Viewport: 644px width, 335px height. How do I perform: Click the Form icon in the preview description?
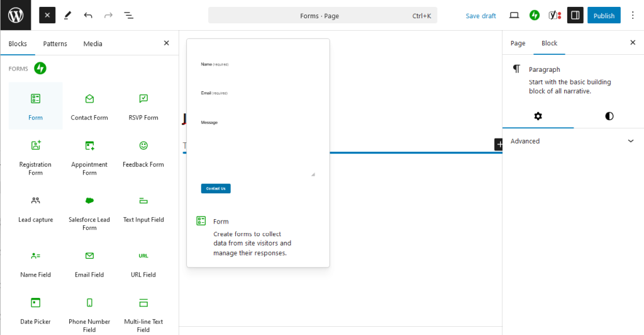coord(201,221)
